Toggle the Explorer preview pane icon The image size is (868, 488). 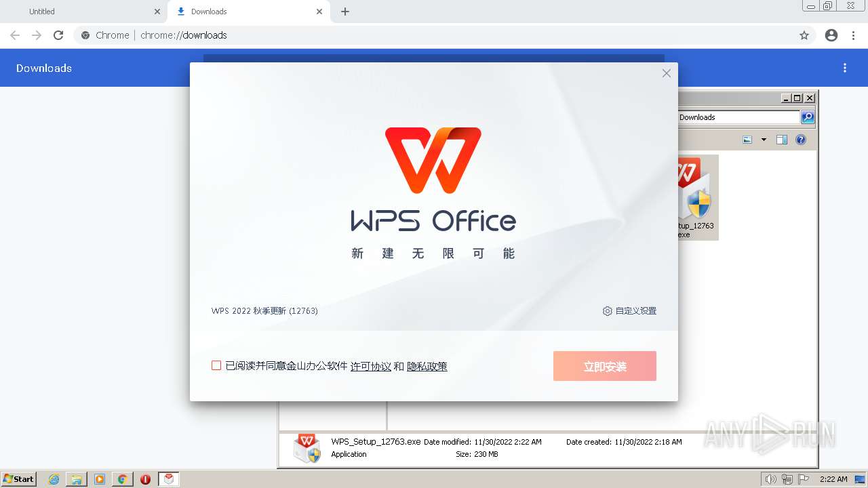click(x=782, y=140)
